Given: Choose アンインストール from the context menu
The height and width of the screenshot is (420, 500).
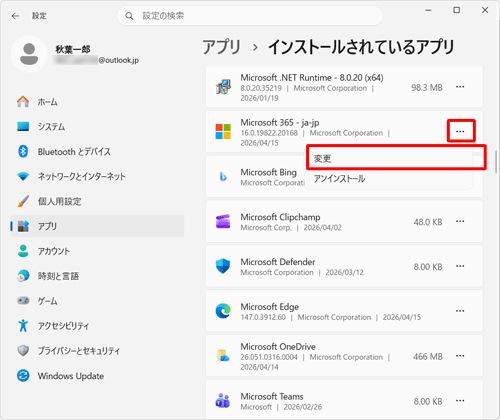Looking at the screenshot, I should tap(389, 179).
